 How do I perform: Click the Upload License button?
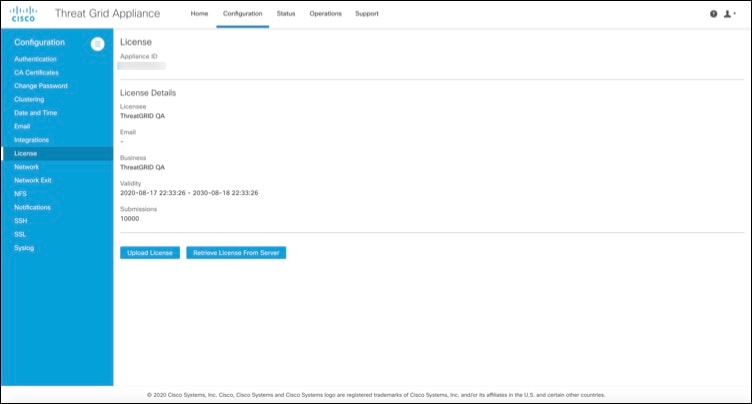[x=150, y=253]
